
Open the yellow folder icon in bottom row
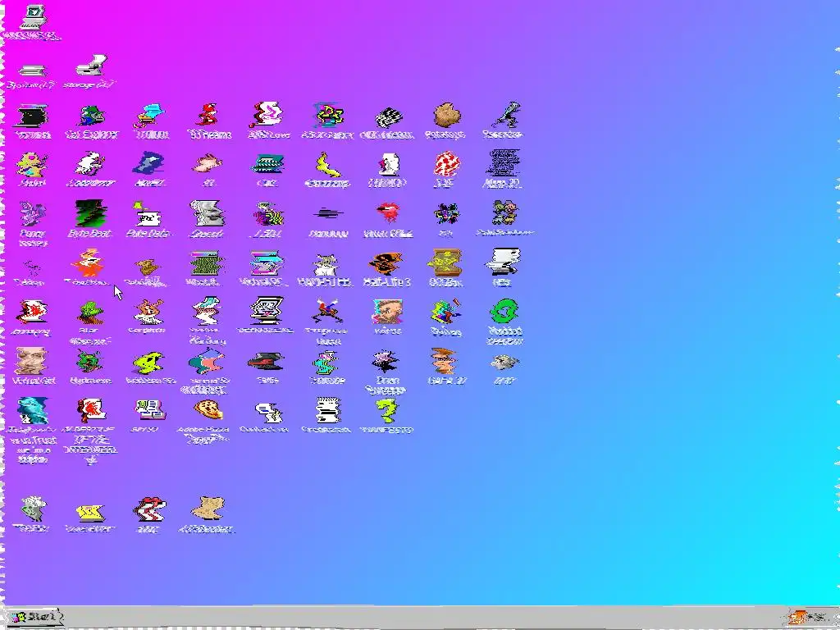click(90, 513)
